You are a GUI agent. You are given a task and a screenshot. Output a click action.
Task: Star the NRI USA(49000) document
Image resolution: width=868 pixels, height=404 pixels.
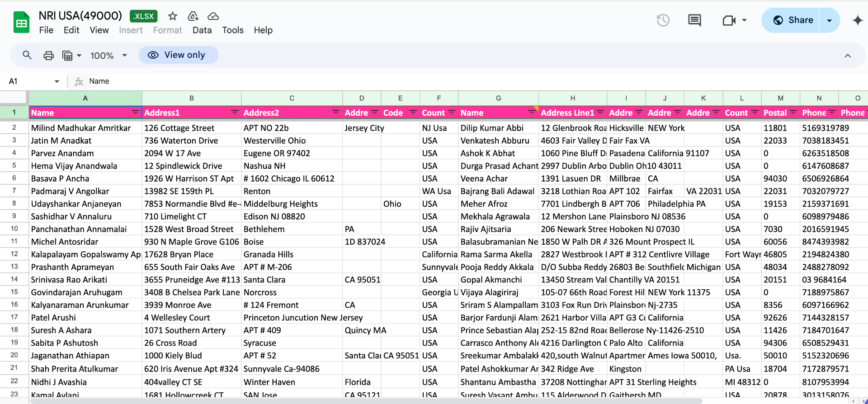click(172, 16)
